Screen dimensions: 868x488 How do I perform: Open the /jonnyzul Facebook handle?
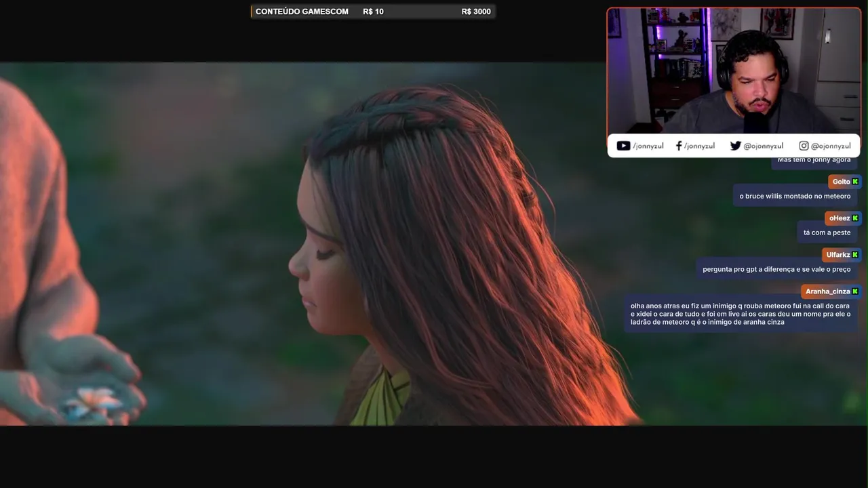(699, 146)
